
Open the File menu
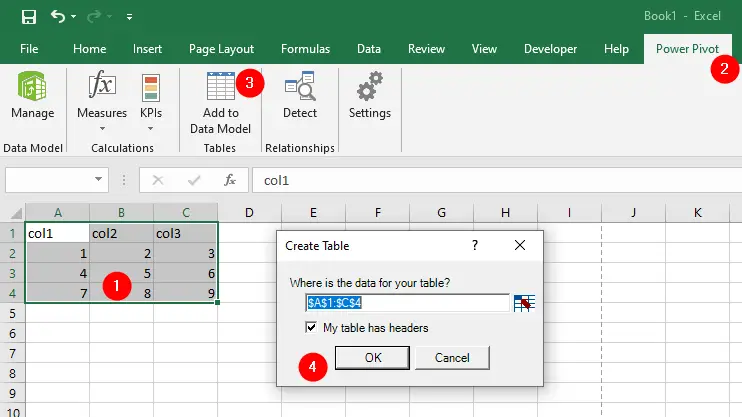[29, 49]
